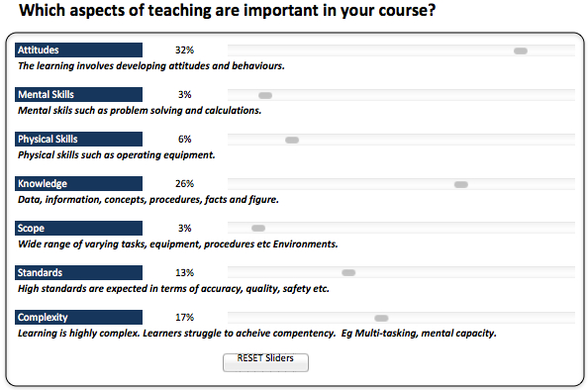Click the 17% Complexity percentage value
This screenshot has width=588, height=390.
click(184, 318)
